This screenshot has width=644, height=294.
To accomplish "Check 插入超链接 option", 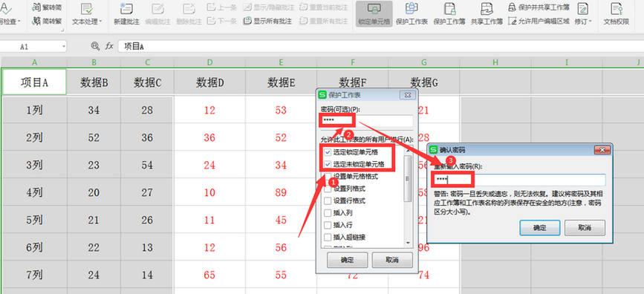I will coord(328,238).
